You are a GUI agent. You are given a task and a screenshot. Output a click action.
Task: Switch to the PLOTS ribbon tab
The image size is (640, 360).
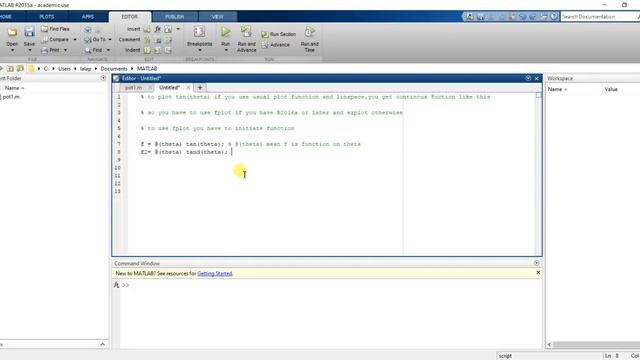click(x=47, y=17)
